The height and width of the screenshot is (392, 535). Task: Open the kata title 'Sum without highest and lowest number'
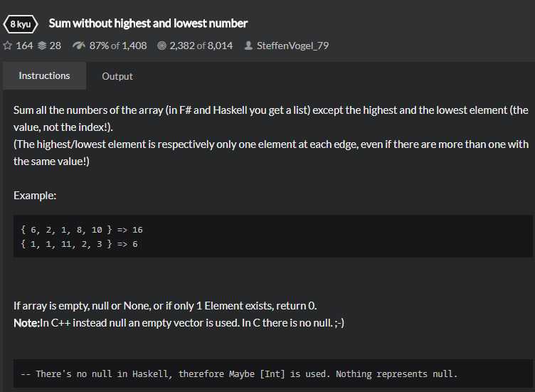pyautogui.click(x=148, y=23)
